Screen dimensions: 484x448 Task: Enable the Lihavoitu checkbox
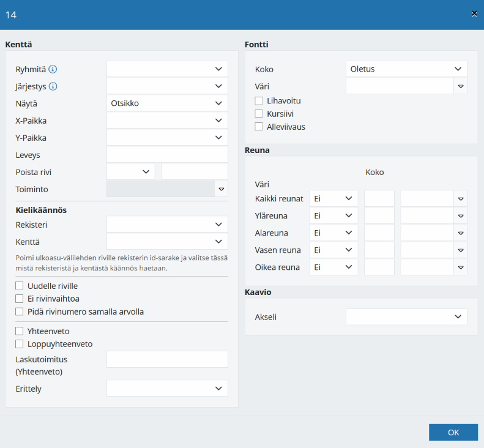pyautogui.click(x=259, y=101)
